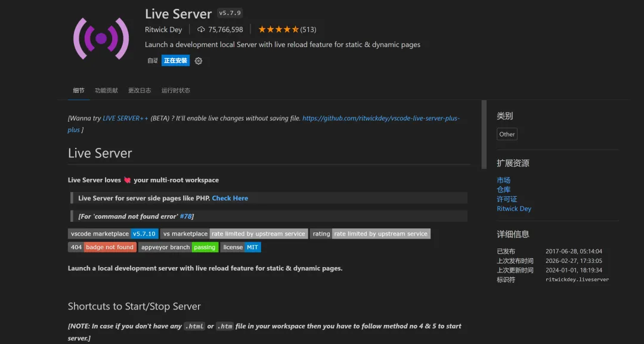Click the vscode marketplace v5.7.10 badge
Viewport: 644px width, 344px height.
(113, 234)
